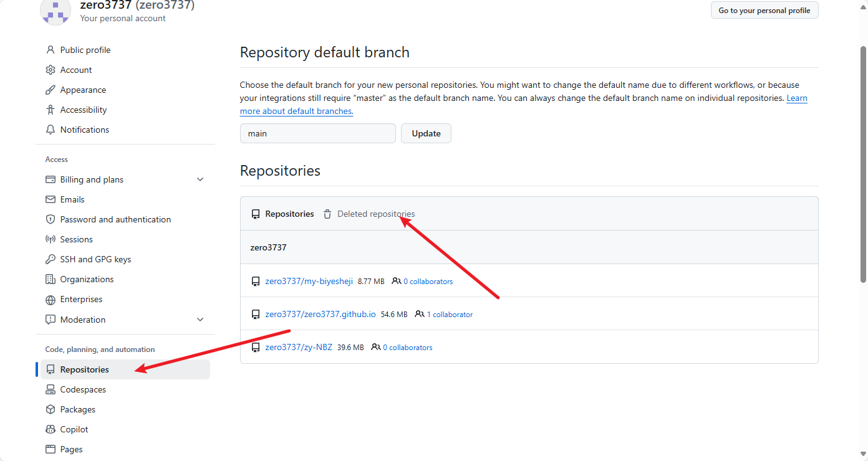Click the 'zero3737' owner group header

(268, 247)
